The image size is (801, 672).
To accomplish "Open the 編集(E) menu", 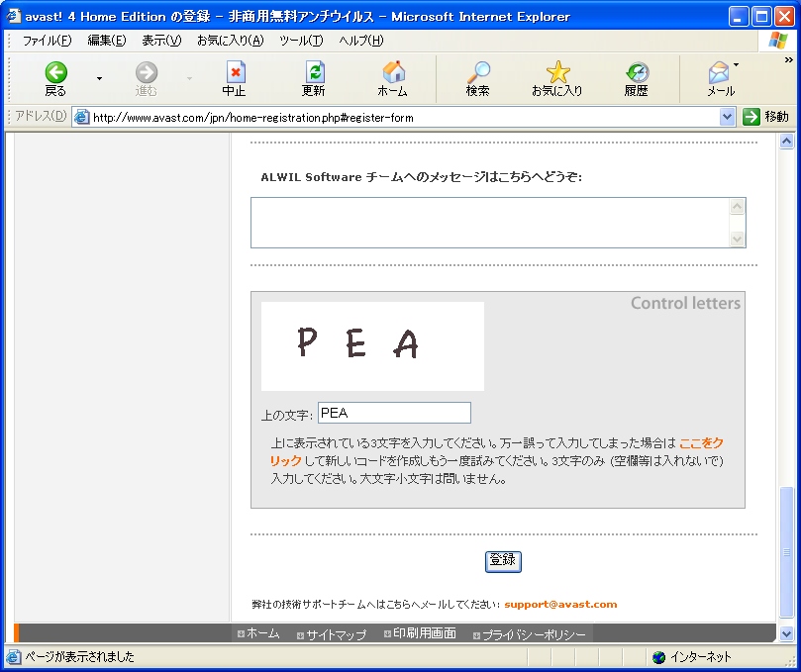I will click(x=107, y=41).
